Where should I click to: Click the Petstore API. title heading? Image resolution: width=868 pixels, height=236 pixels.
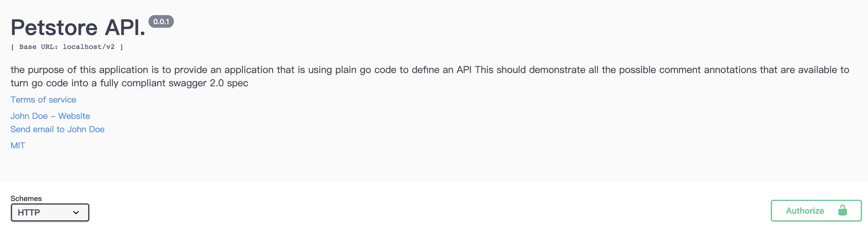pos(78,27)
